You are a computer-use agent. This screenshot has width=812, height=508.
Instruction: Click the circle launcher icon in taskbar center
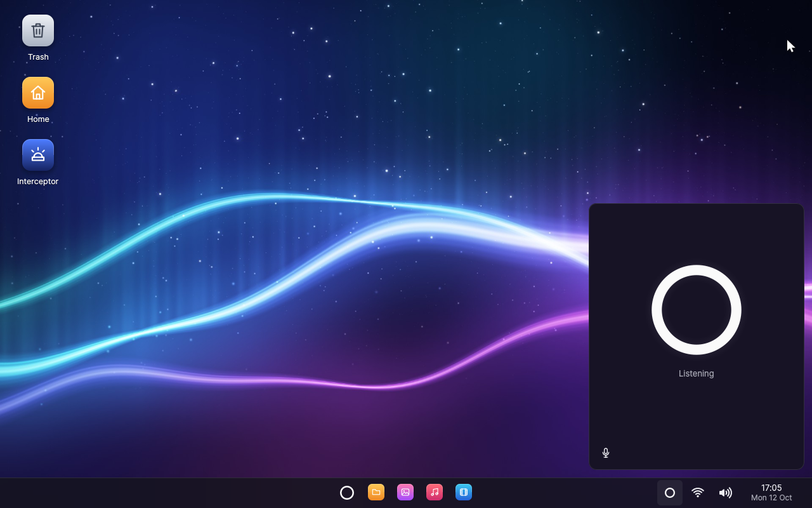[x=347, y=493]
